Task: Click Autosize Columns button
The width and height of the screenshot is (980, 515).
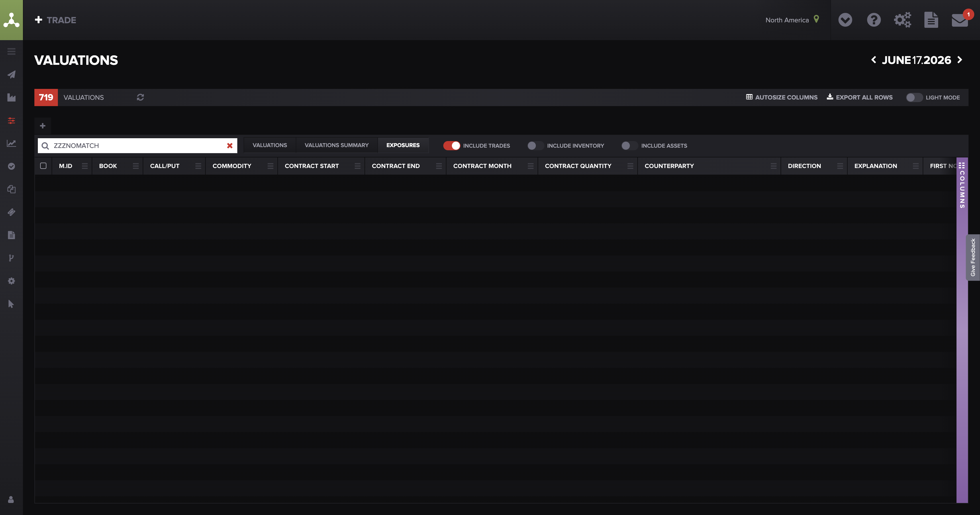Action: click(x=781, y=97)
